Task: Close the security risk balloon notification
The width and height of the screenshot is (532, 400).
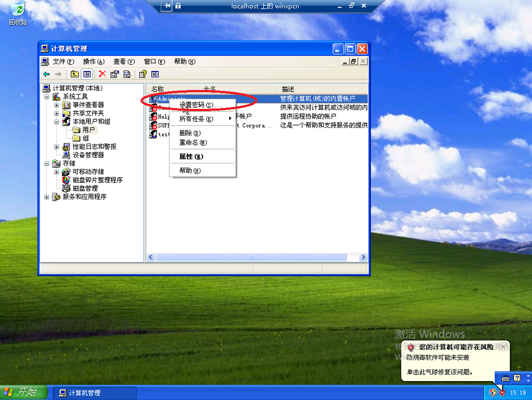Action: [x=504, y=347]
